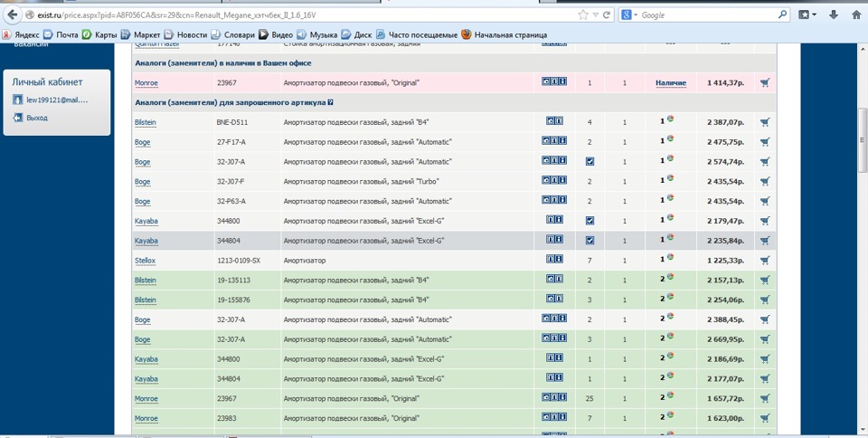Viewport: 868px width, 438px height.
Task: Select the part number 1213-0109-SX
Action: (239, 261)
